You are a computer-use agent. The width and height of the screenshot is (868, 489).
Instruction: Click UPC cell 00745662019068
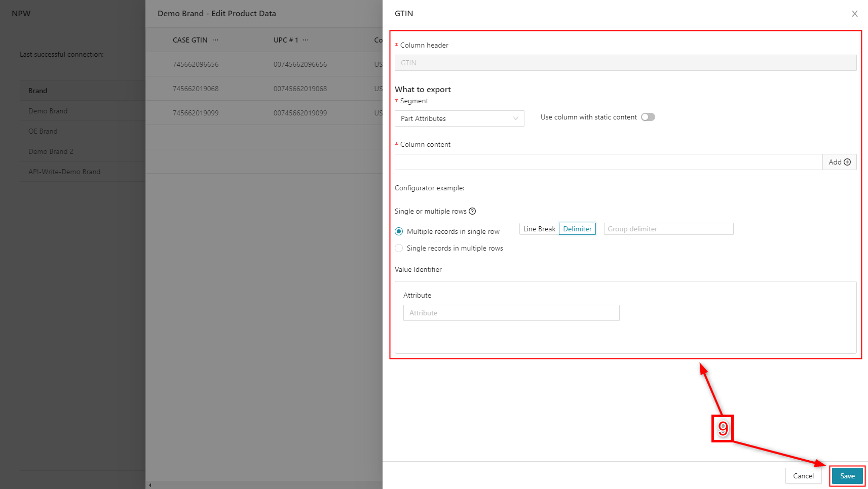click(x=300, y=89)
